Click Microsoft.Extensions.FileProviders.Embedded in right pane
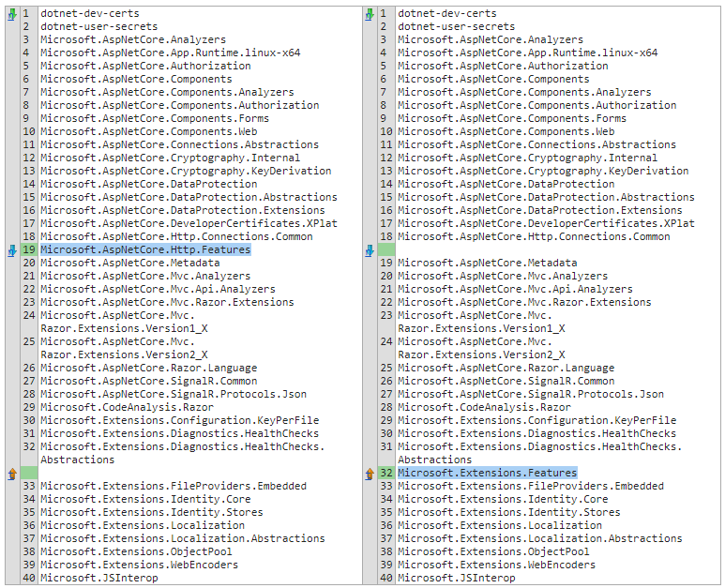 (x=531, y=486)
